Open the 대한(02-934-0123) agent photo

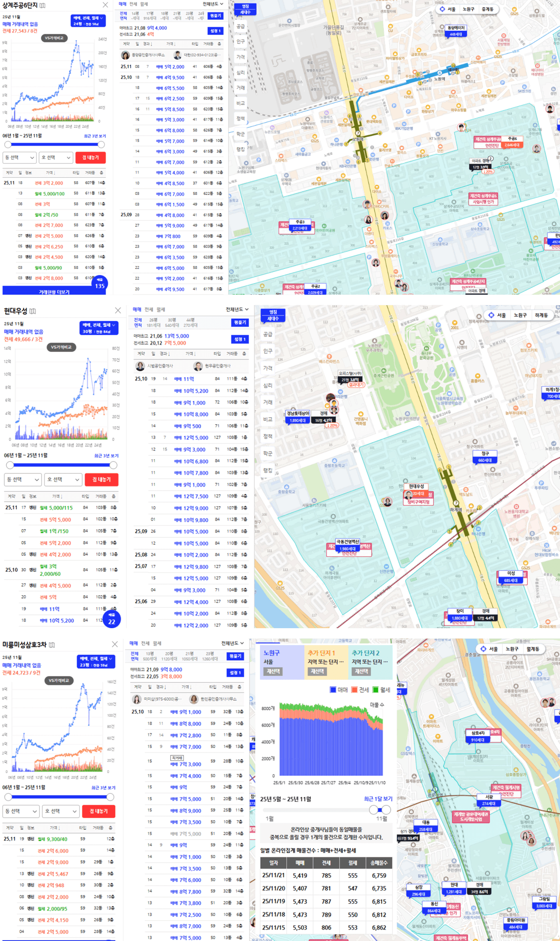178,55
